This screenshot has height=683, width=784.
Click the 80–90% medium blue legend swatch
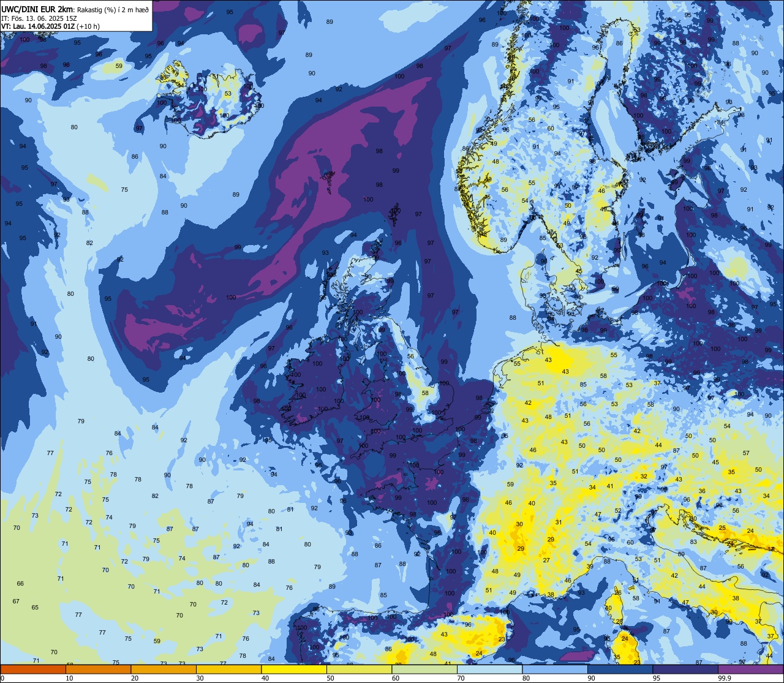[x=555, y=670]
